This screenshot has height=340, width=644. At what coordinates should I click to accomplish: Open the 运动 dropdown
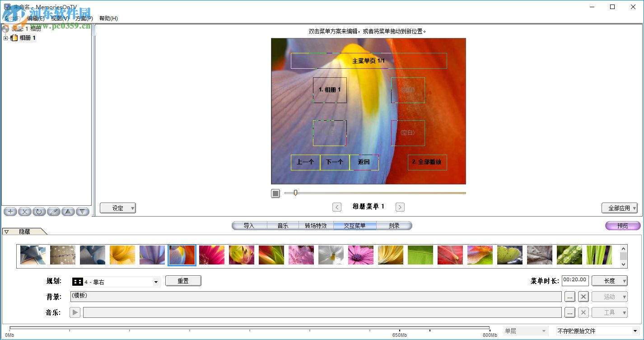click(610, 297)
